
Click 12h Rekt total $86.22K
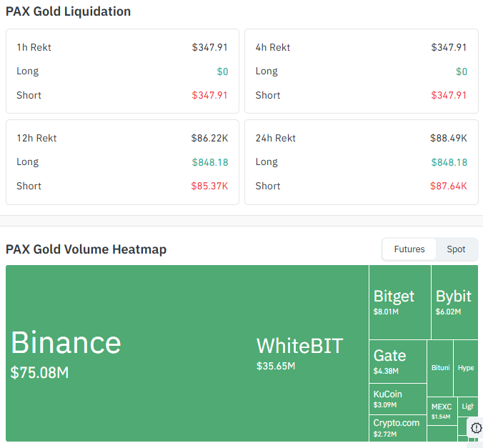click(209, 138)
